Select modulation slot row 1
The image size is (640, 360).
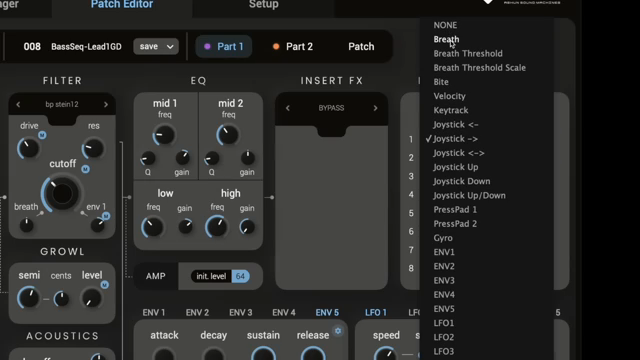click(x=411, y=140)
